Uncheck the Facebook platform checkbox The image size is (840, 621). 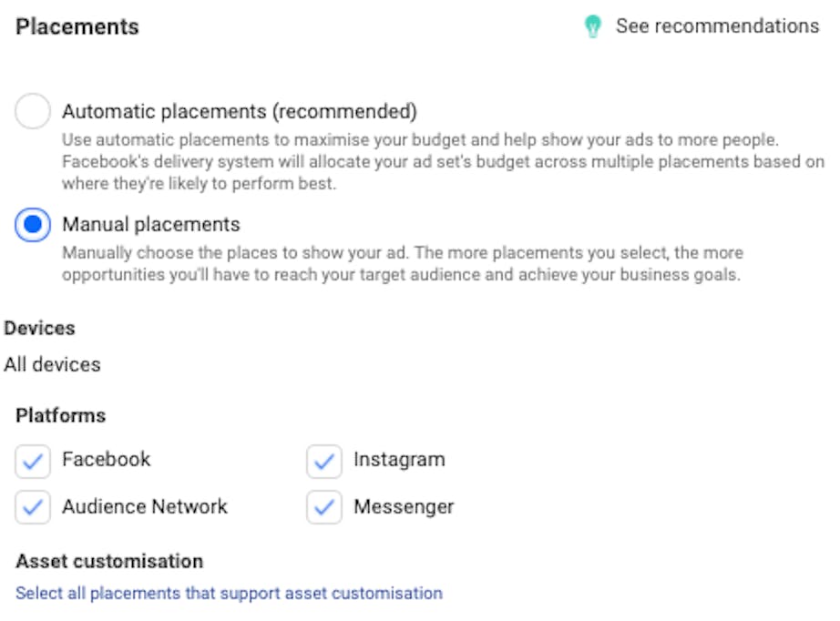click(33, 461)
